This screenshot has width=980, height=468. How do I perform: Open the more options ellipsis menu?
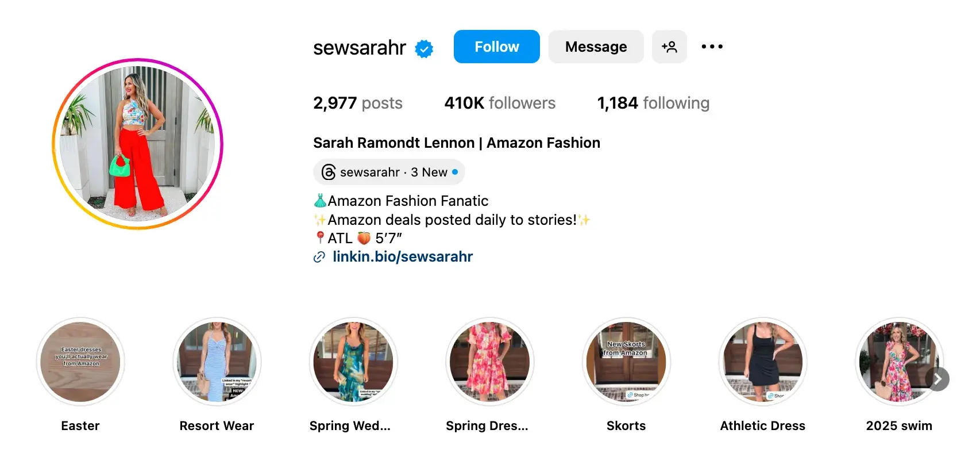(712, 47)
